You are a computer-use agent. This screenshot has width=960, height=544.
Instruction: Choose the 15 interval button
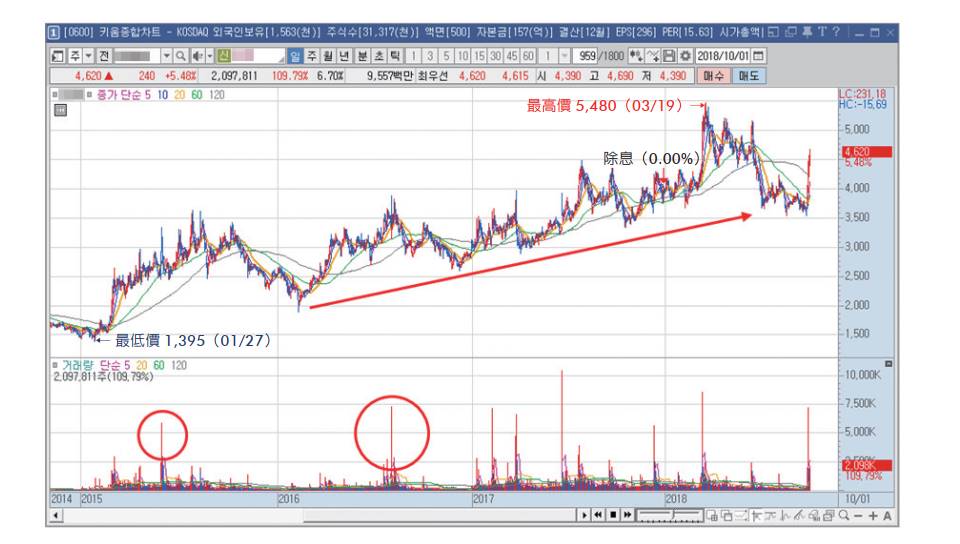click(x=479, y=56)
